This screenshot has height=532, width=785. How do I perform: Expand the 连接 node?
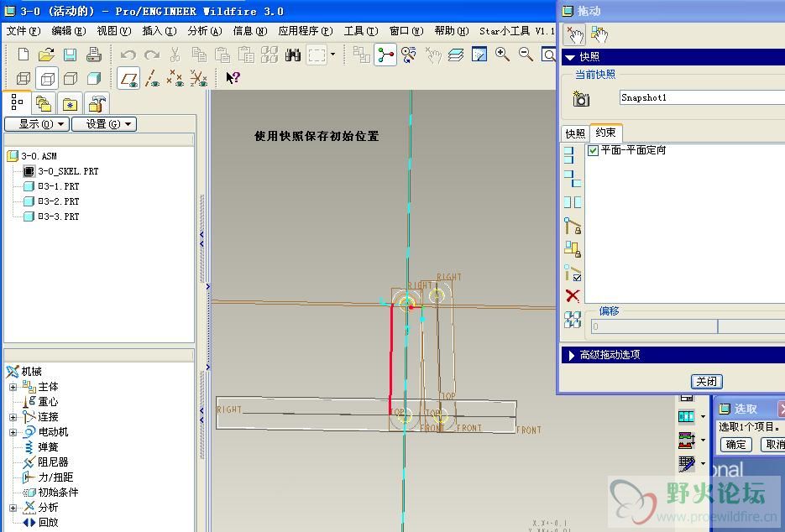13,417
